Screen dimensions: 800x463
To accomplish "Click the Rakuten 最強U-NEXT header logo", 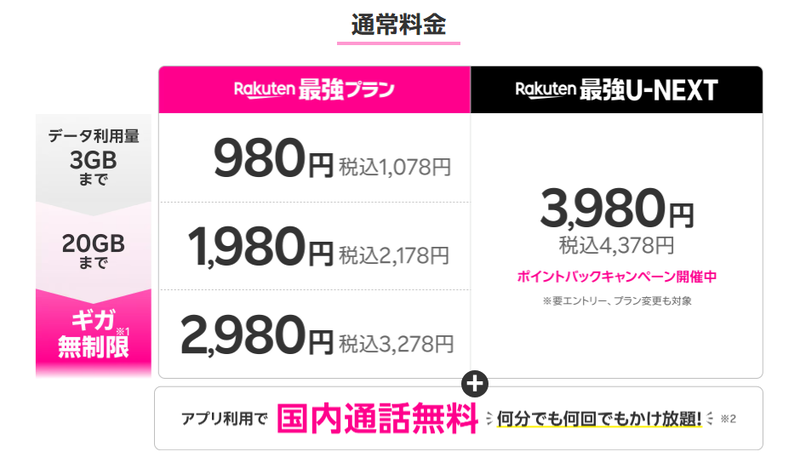I will (616, 90).
